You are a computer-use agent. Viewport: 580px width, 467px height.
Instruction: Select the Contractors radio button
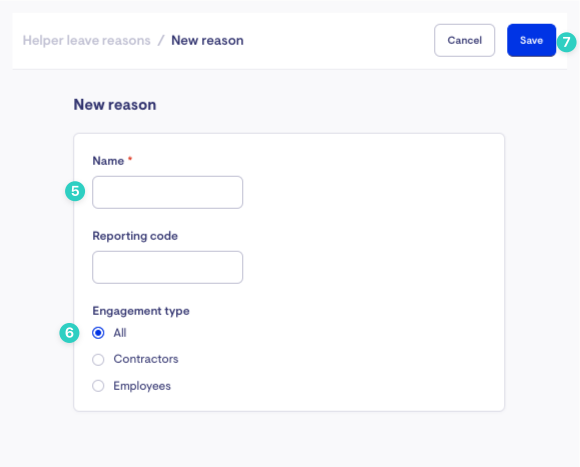[98, 359]
